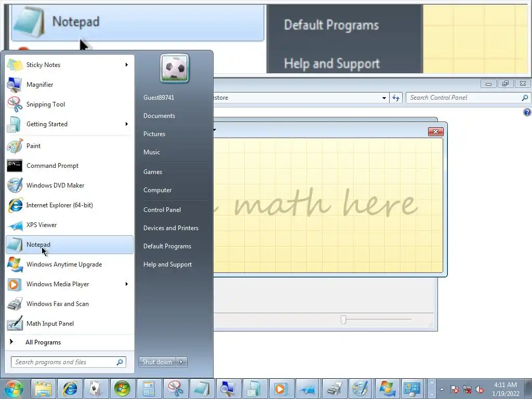Switch to Notepad on the taskbar
532x399 pixels.
202,389
